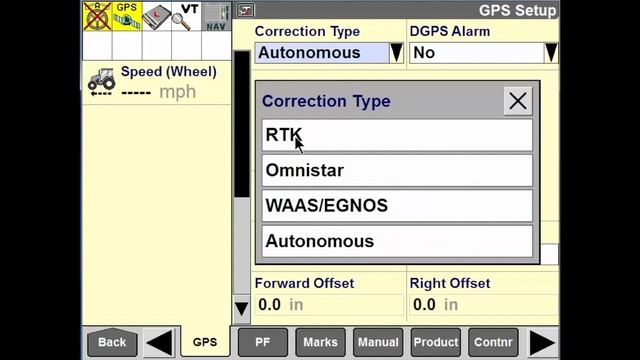
Task: Click the 'Correction Type' popup heading
Action: [326, 101]
